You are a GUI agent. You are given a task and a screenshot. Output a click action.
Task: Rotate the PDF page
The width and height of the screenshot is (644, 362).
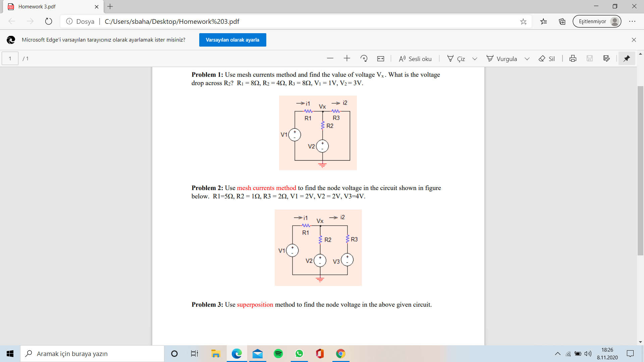pyautogui.click(x=364, y=58)
